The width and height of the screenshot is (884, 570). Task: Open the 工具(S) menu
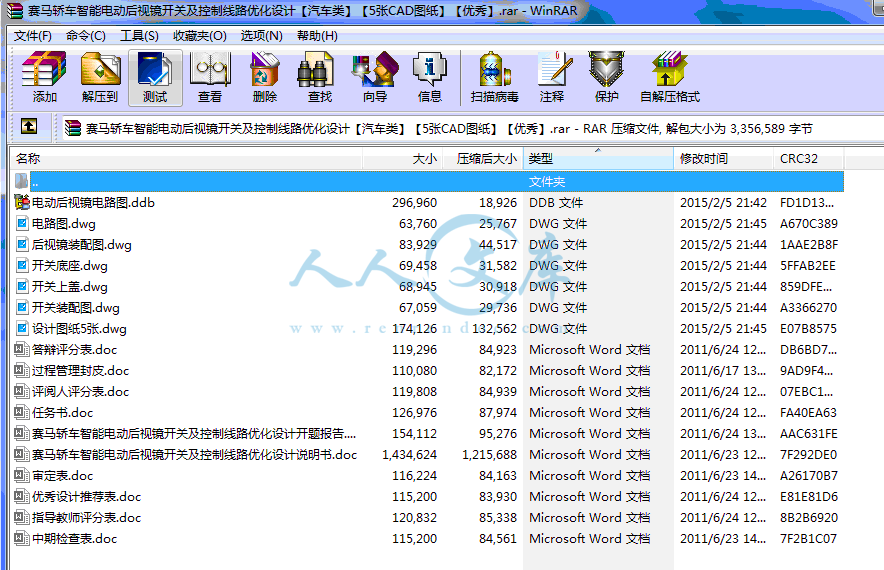tap(139, 36)
